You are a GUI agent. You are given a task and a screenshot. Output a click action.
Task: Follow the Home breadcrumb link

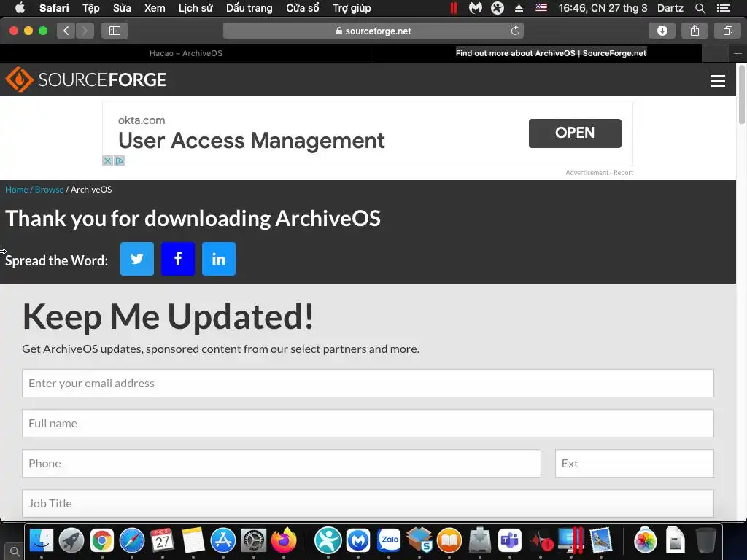click(x=16, y=189)
